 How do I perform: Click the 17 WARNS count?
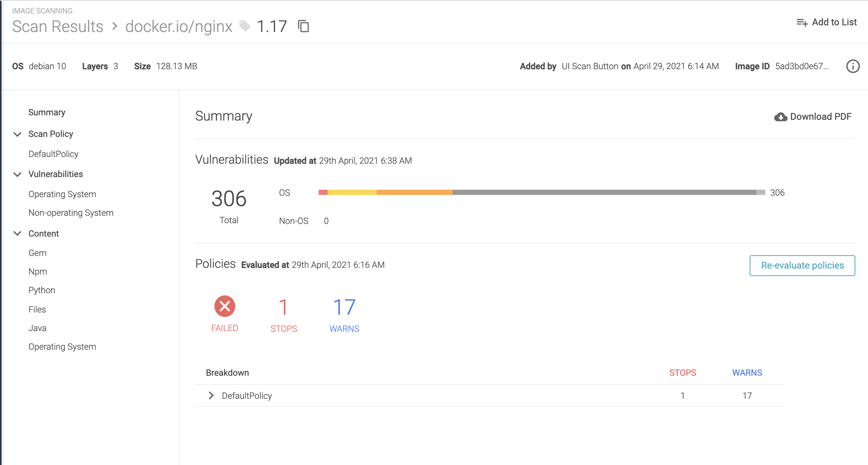(344, 315)
